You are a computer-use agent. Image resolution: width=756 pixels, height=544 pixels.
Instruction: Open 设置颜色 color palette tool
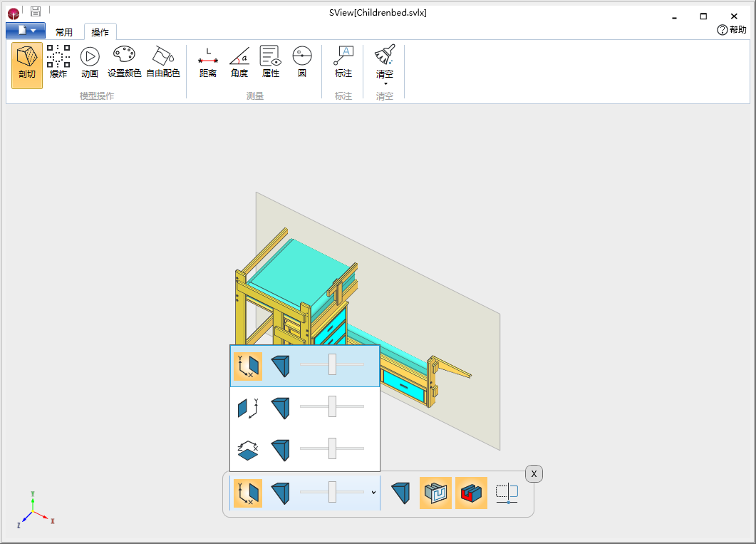click(124, 62)
